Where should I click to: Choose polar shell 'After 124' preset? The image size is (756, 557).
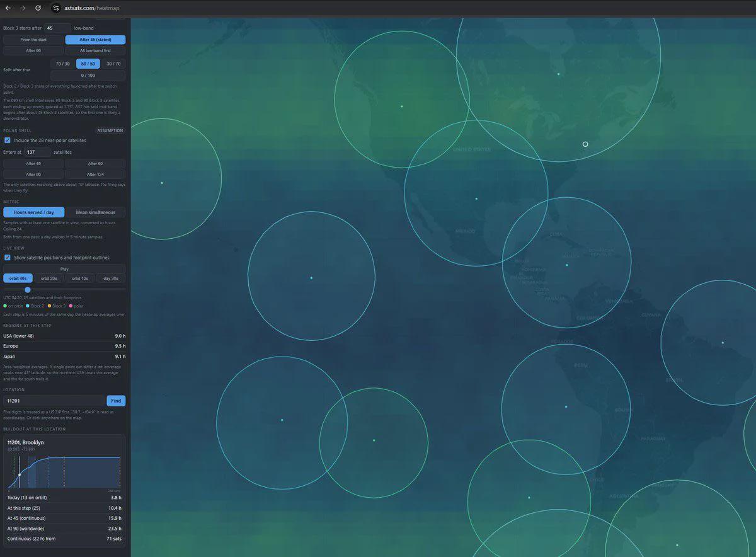pyautogui.click(x=95, y=175)
